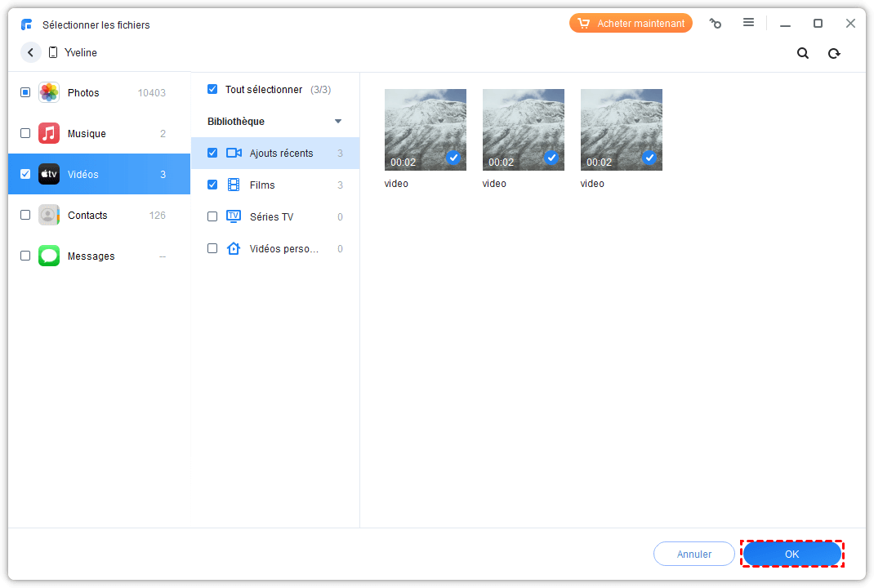The width and height of the screenshot is (874, 588).
Task: Click the refresh icon
Action: (834, 53)
